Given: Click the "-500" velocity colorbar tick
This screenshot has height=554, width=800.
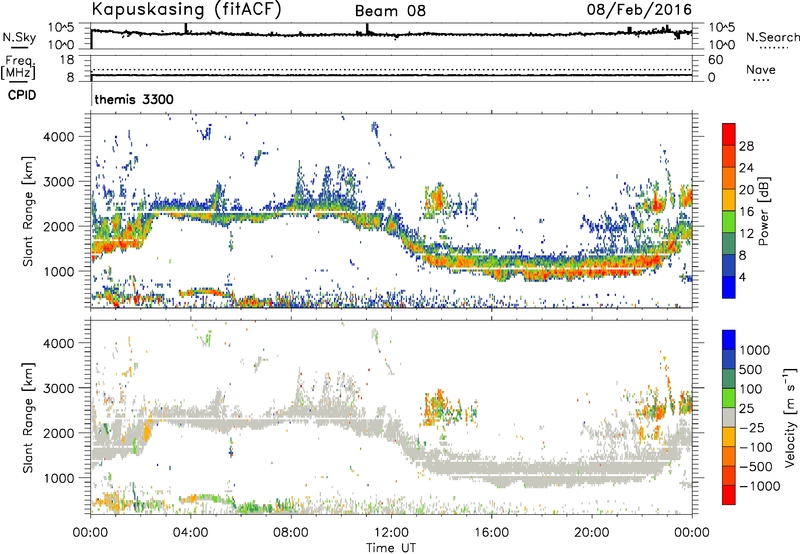Looking at the screenshot, I should click(756, 467).
